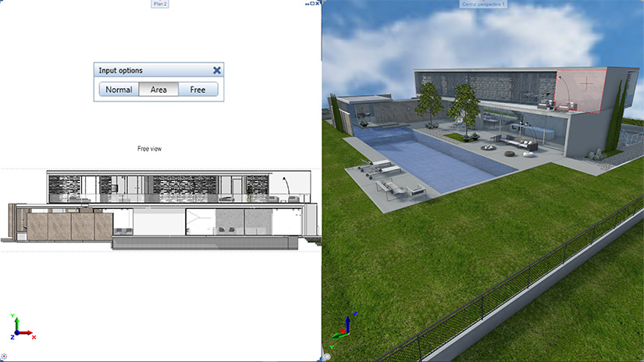Select the Free input option
The height and width of the screenshot is (362, 644).
click(197, 90)
